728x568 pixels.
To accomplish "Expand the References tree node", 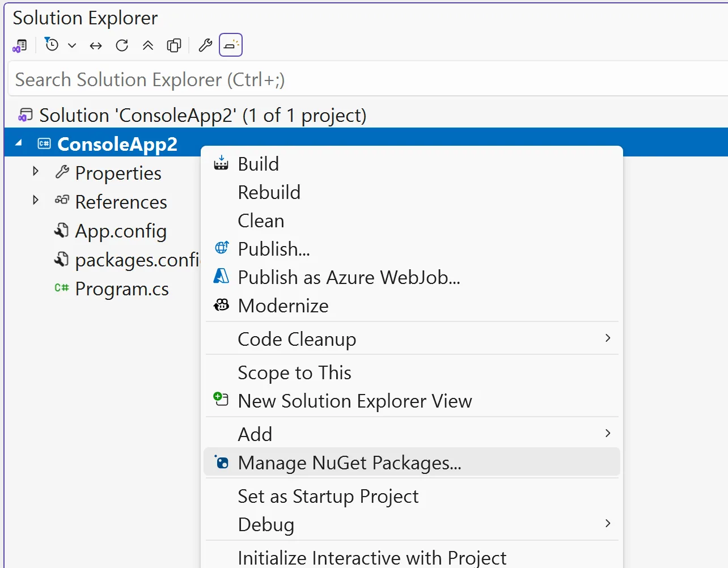I will click(36, 200).
